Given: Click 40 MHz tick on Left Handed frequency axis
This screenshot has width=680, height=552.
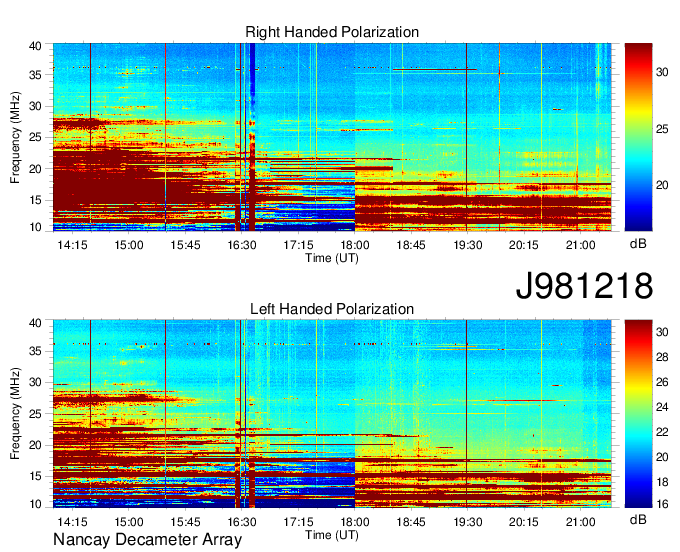Looking at the screenshot, I should [35, 323].
